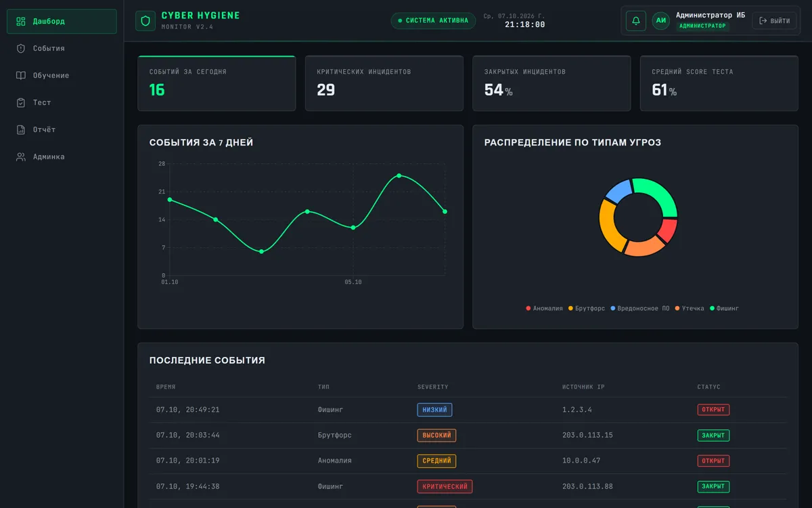This screenshot has width=812, height=508.
Task: Click the Критических инцидентов stat card
Action: click(384, 83)
